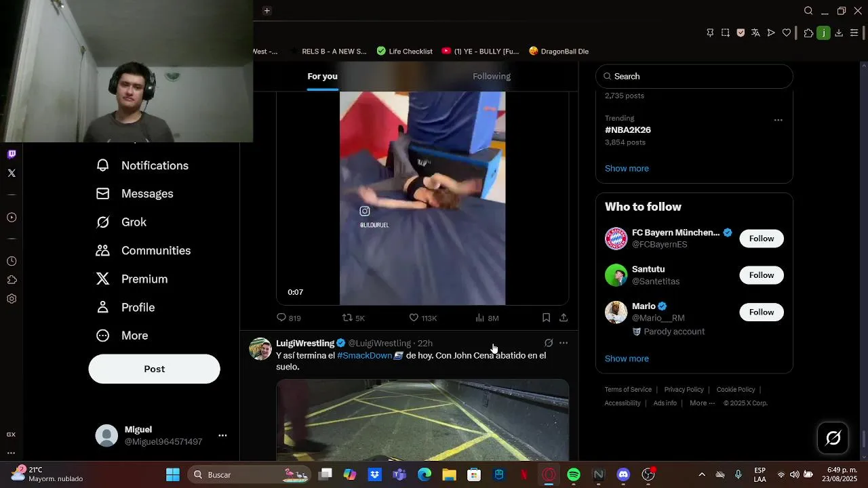Click the Post button
This screenshot has width=868, height=488.
coord(154,369)
